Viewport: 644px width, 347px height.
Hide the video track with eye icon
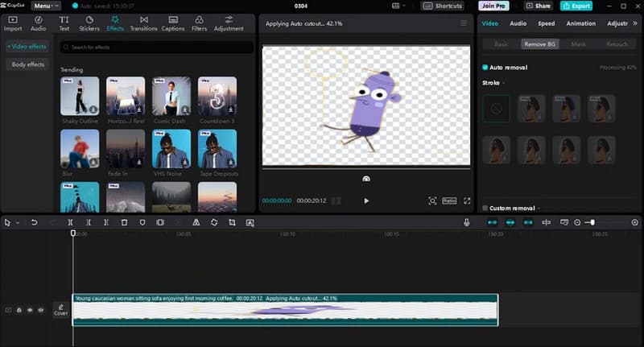pos(30,310)
